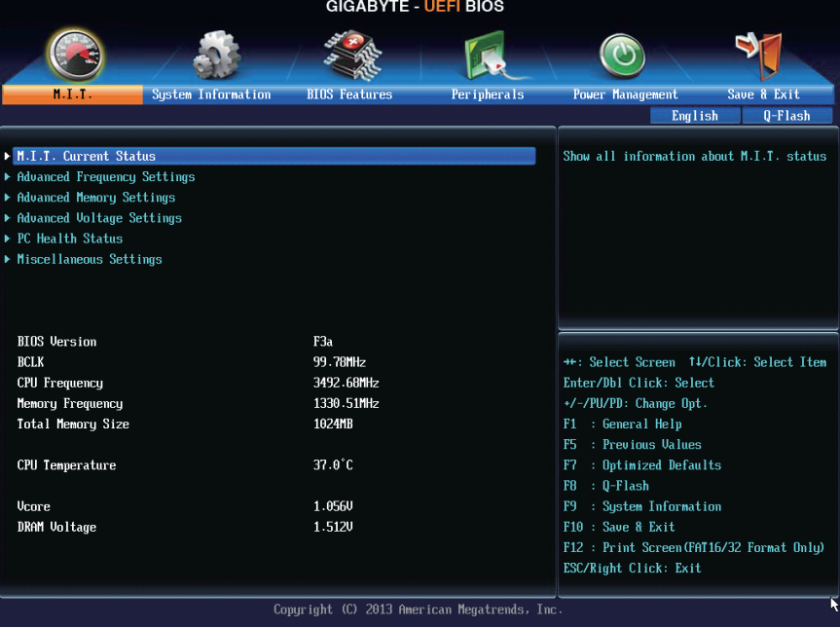The width and height of the screenshot is (840, 628).
Task: Open Miscellaneous Settings submenu
Action: click(x=90, y=259)
